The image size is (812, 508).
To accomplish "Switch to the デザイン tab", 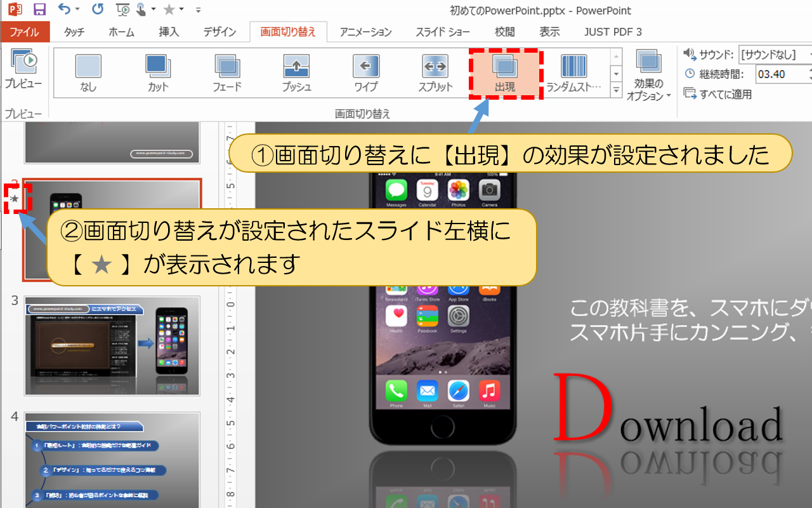I will [x=219, y=32].
